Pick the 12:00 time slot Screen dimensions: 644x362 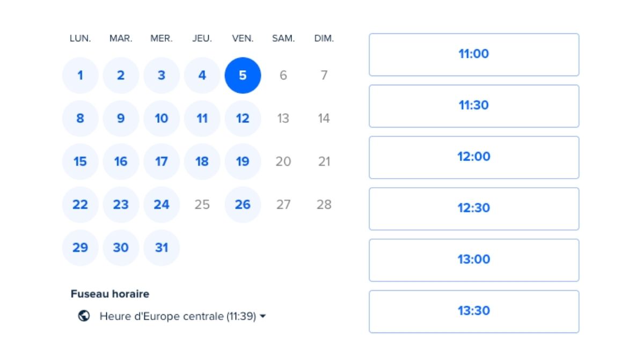pos(474,157)
